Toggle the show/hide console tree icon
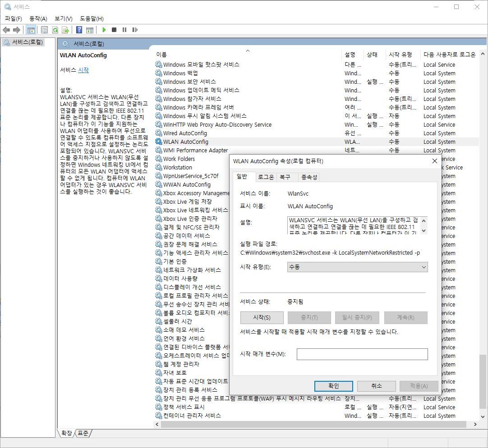Screen dimensions: 488x448 pos(31,30)
